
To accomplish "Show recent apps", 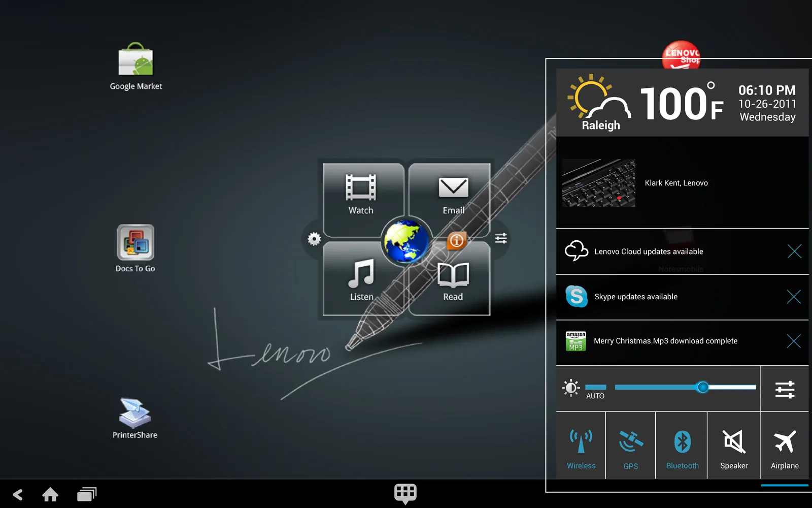I will [87, 494].
